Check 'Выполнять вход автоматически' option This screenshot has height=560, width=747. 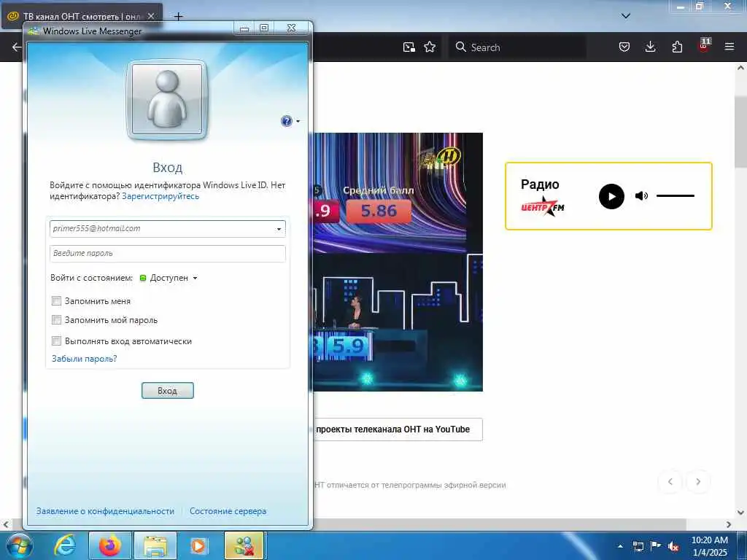(57, 341)
